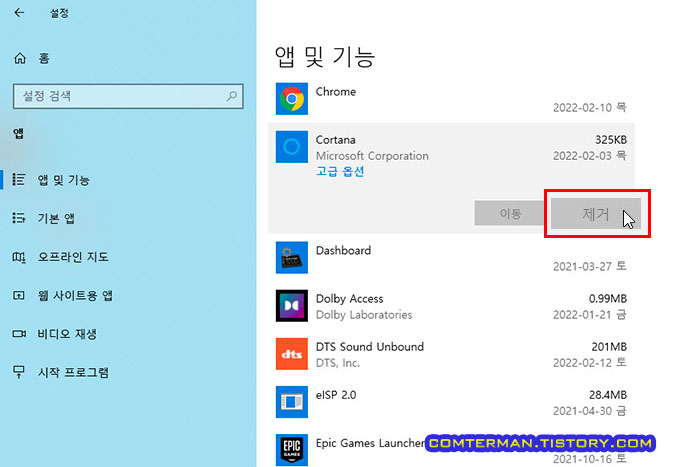
Task: Click the 이동 move button
Action: pyautogui.click(x=510, y=213)
